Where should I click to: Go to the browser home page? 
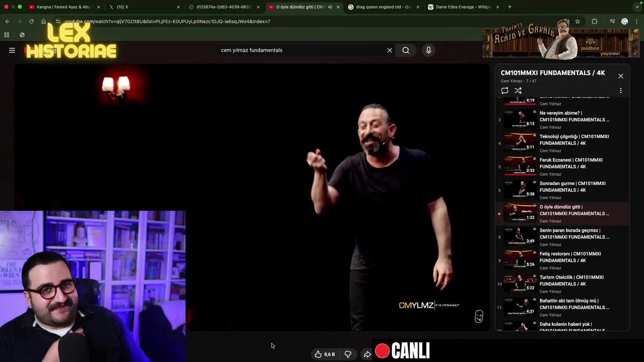(43, 22)
